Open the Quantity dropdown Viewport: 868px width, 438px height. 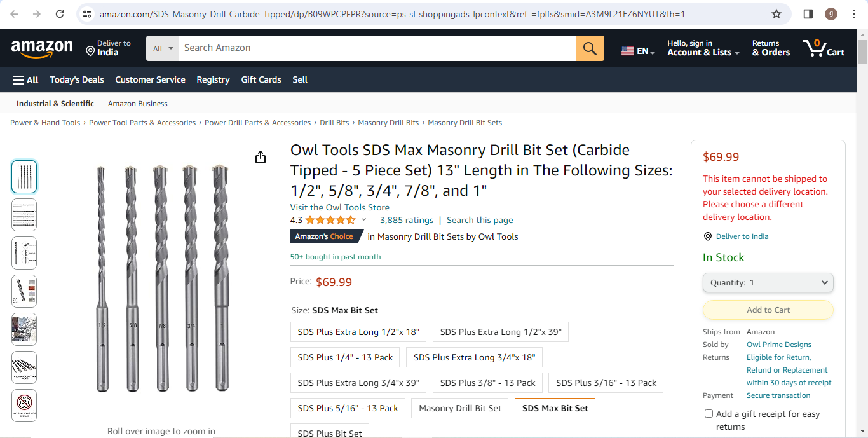[768, 282]
